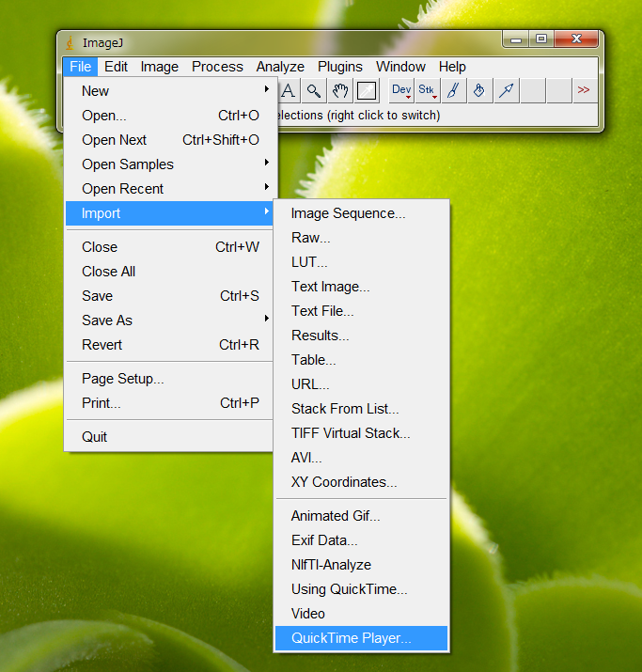Select Raw... import option
Screen dimensions: 642x672
pos(361,238)
